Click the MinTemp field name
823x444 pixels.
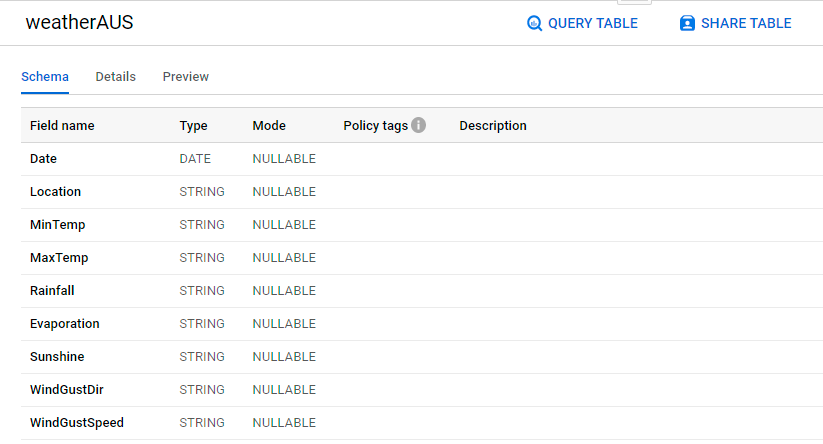pyautogui.click(x=58, y=225)
